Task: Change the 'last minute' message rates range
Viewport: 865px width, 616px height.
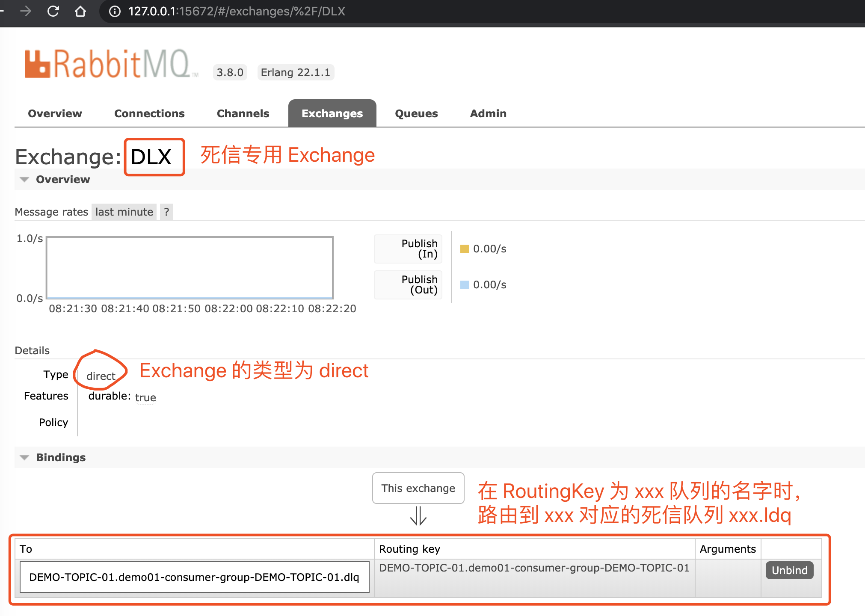Action: click(x=124, y=212)
